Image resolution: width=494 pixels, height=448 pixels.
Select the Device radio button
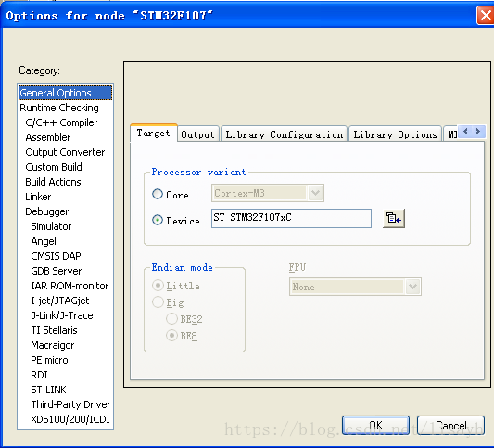[158, 220]
